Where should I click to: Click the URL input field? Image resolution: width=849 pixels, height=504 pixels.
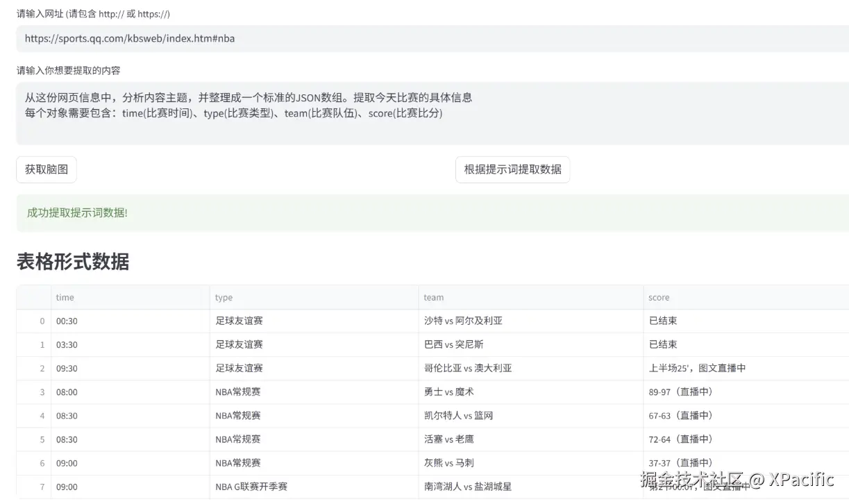(x=432, y=39)
